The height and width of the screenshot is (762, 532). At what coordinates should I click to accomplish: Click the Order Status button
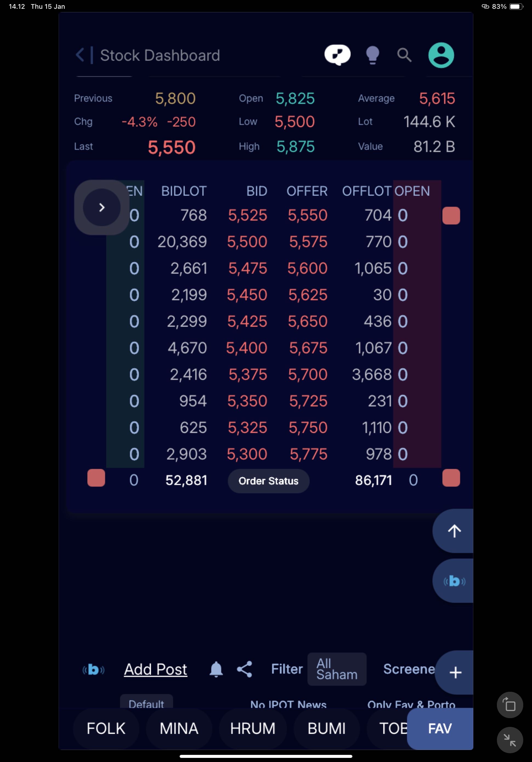click(268, 481)
